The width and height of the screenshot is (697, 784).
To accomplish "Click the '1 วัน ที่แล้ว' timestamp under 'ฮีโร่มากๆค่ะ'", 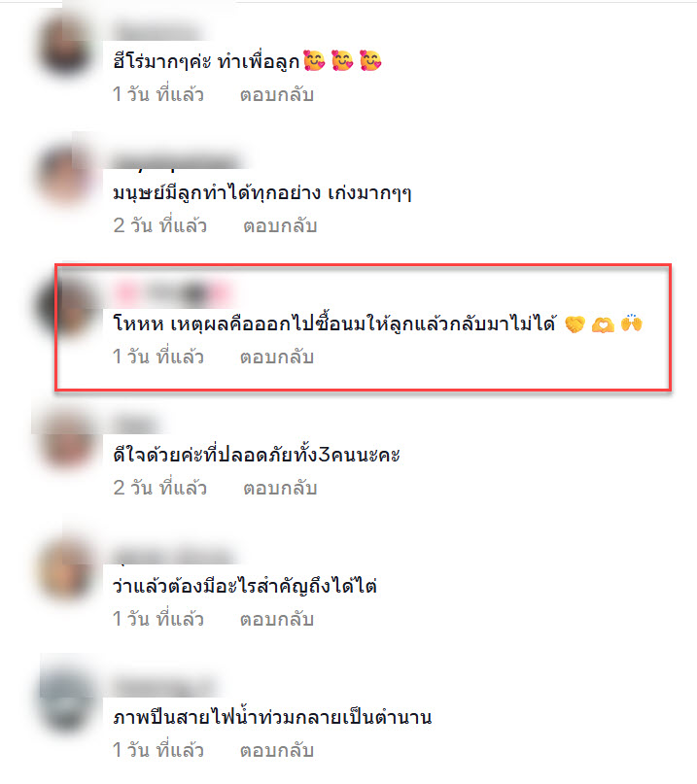I will pos(158,94).
